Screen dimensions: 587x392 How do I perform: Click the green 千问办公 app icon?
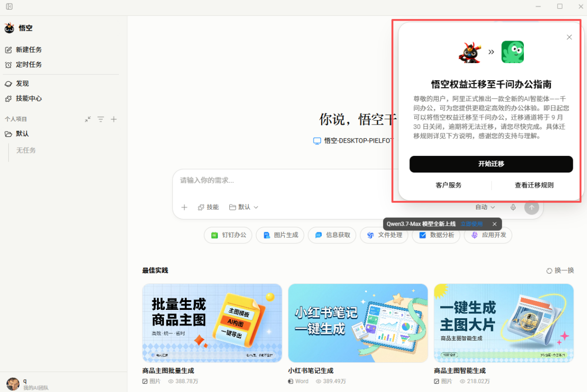pyautogui.click(x=513, y=52)
